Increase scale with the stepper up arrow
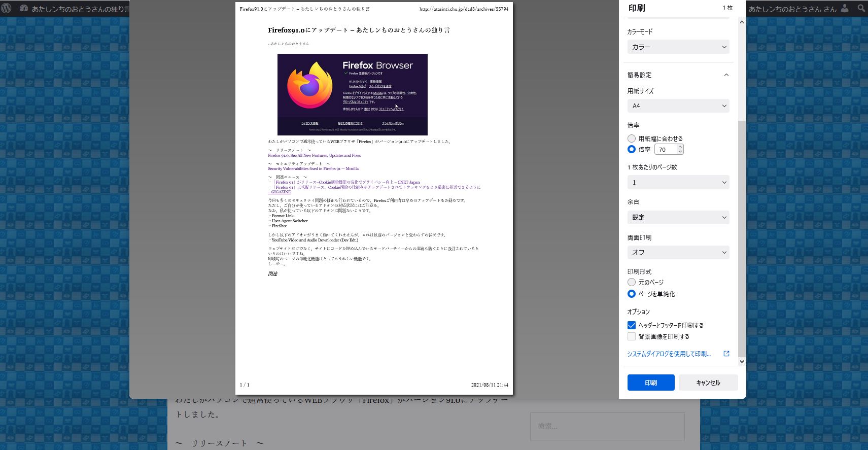 tap(680, 147)
